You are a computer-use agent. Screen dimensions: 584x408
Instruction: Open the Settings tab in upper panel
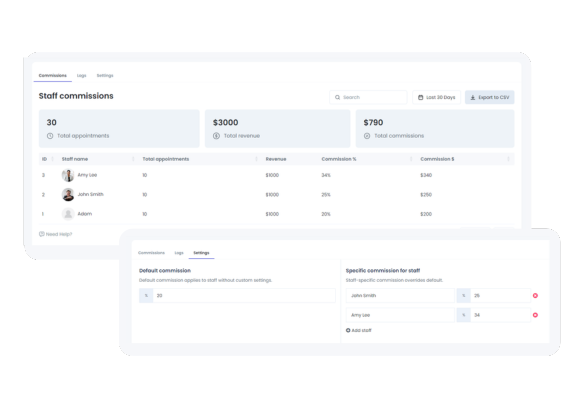(105, 76)
